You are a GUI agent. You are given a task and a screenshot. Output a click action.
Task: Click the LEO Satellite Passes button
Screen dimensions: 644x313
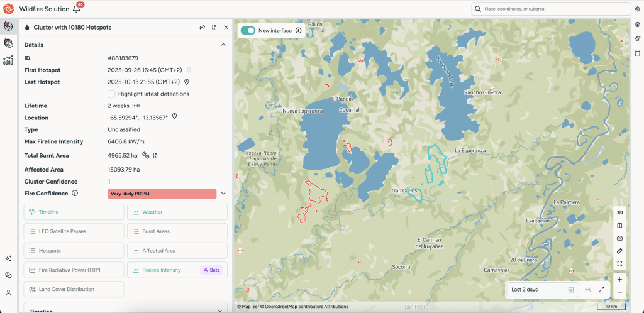click(x=74, y=231)
